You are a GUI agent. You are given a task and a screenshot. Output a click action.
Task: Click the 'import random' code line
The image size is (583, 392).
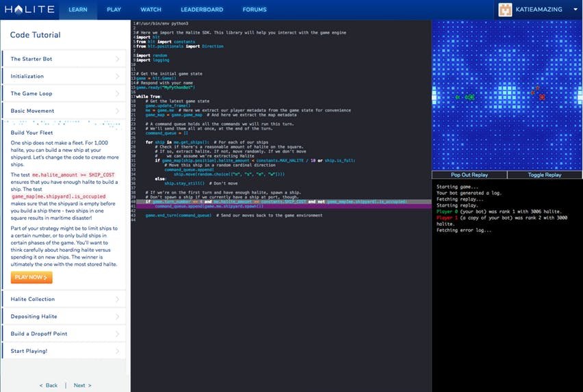(151, 55)
